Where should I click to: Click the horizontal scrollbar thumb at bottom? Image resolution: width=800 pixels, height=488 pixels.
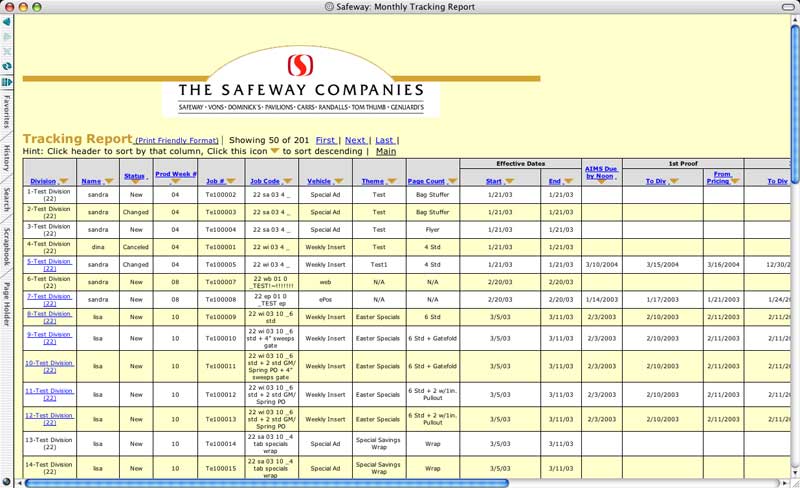coord(266,482)
